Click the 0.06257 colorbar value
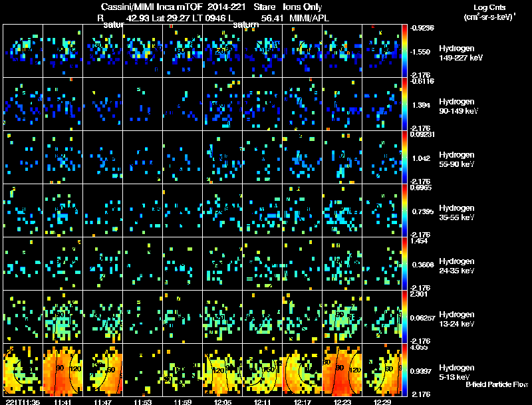 pos(422,318)
